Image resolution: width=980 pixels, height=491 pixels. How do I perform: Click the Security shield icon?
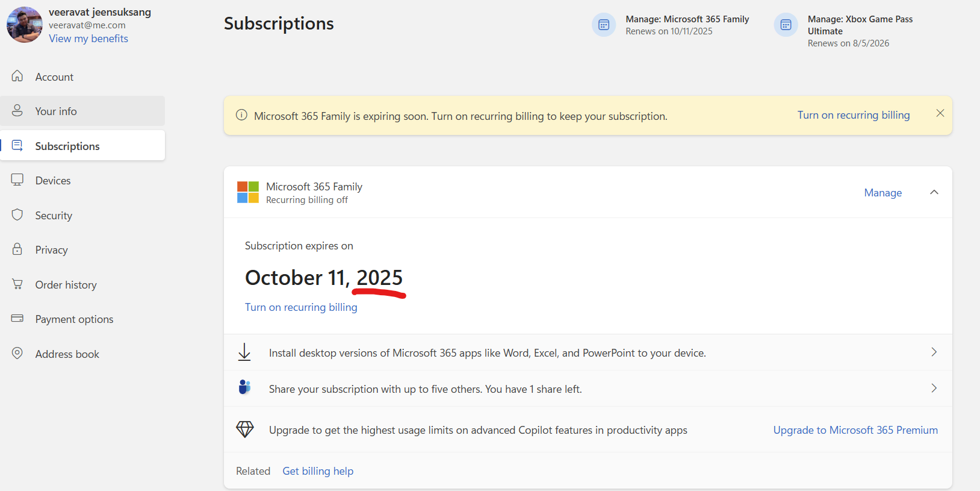point(17,215)
